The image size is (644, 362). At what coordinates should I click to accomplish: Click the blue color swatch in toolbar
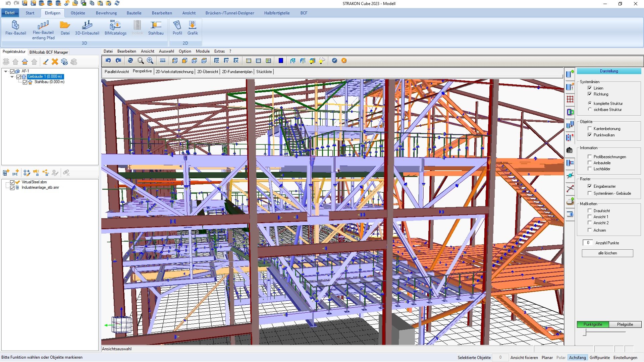tap(281, 61)
